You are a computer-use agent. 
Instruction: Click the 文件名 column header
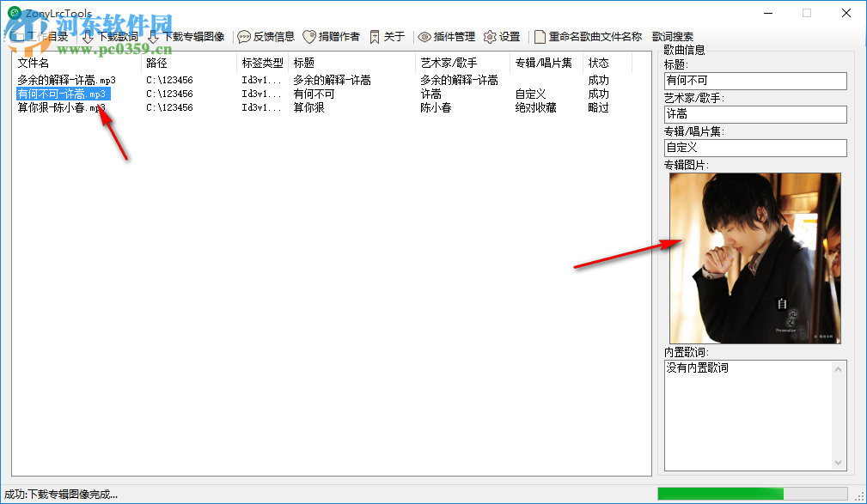[34, 63]
